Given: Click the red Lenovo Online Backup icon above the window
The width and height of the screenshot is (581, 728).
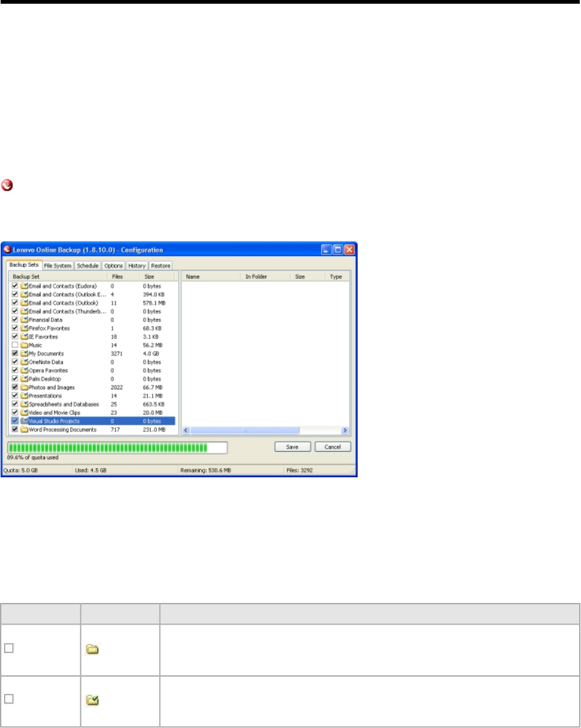Looking at the screenshot, I should [x=7, y=184].
